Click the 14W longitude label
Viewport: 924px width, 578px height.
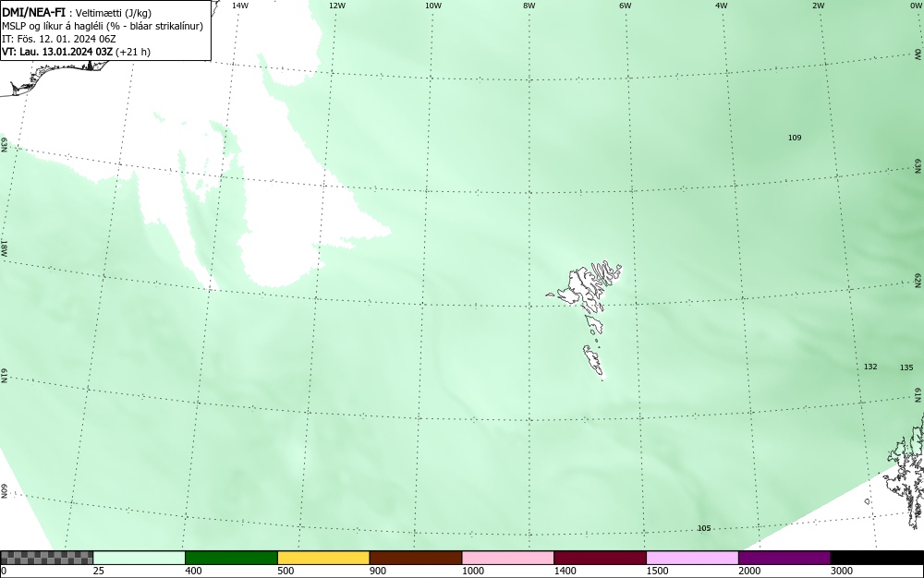tap(240, 6)
